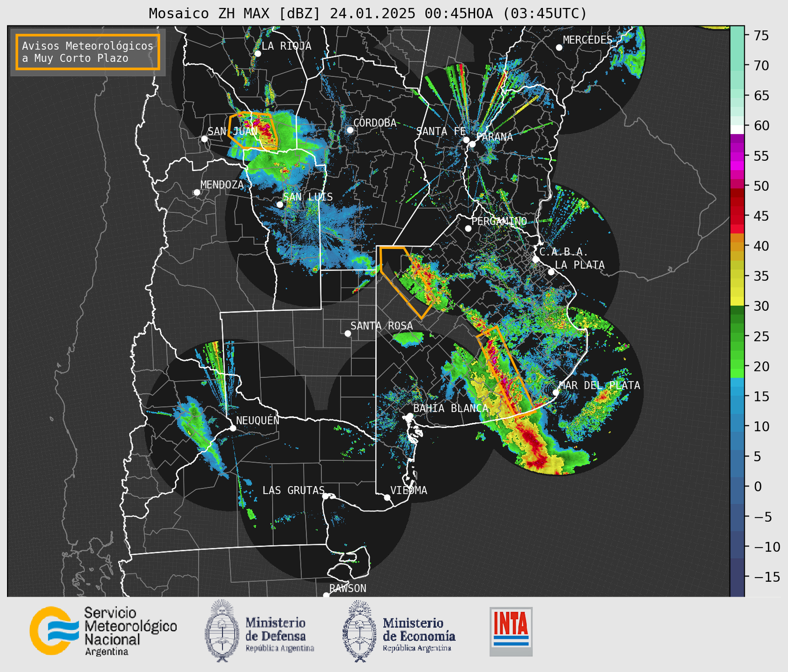This screenshot has width=788, height=672.
Task: Click the orange warning polygon near San Juan
Action: (253, 130)
